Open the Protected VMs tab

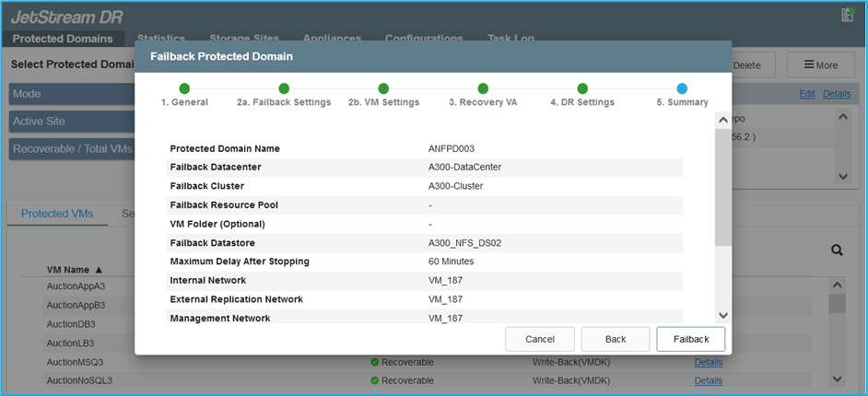[57, 214]
